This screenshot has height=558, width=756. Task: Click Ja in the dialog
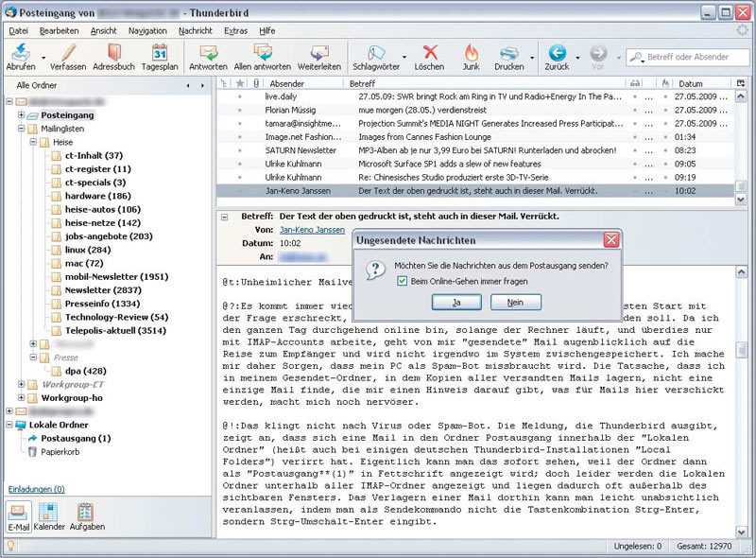coord(456,303)
